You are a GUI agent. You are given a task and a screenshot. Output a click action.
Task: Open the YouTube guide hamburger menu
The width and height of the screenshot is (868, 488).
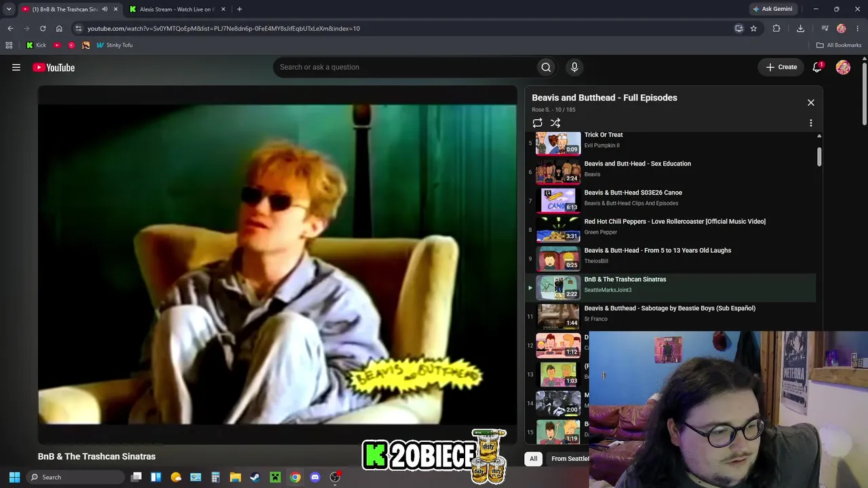coord(16,67)
